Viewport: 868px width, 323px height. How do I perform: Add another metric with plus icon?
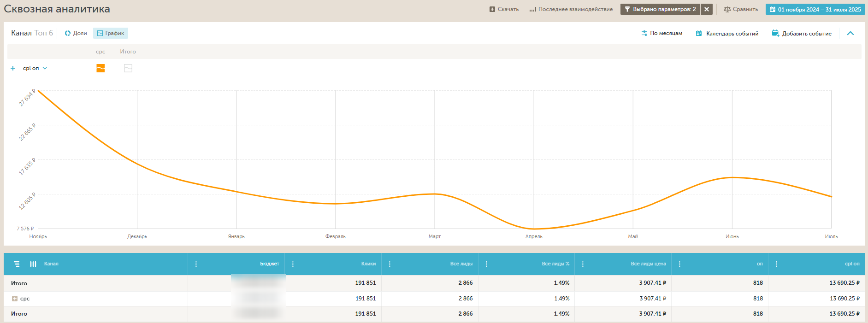13,68
